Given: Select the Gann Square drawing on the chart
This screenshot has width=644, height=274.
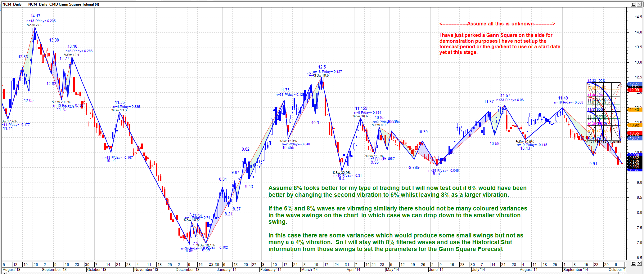Looking at the screenshot, I should click(x=603, y=111).
